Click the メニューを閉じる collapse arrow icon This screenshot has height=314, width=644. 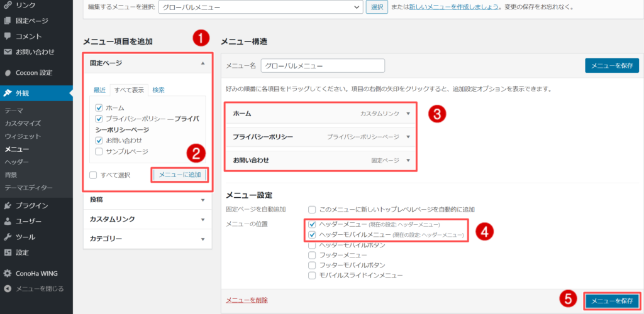click(x=8, y=289)
